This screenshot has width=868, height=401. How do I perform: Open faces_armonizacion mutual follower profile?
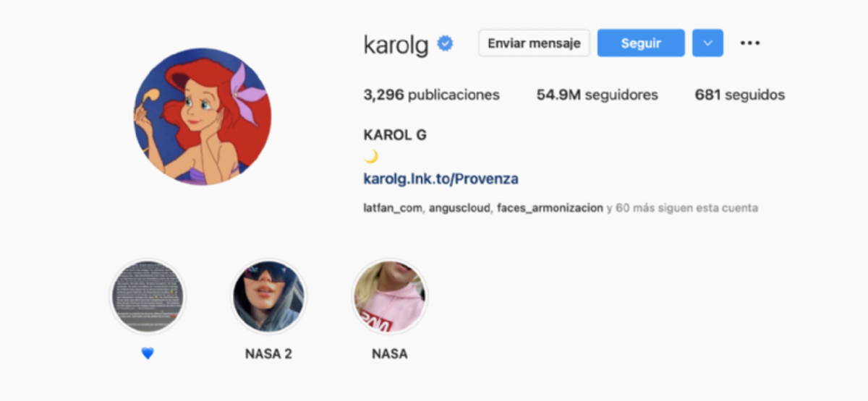(x=550, y=208)
